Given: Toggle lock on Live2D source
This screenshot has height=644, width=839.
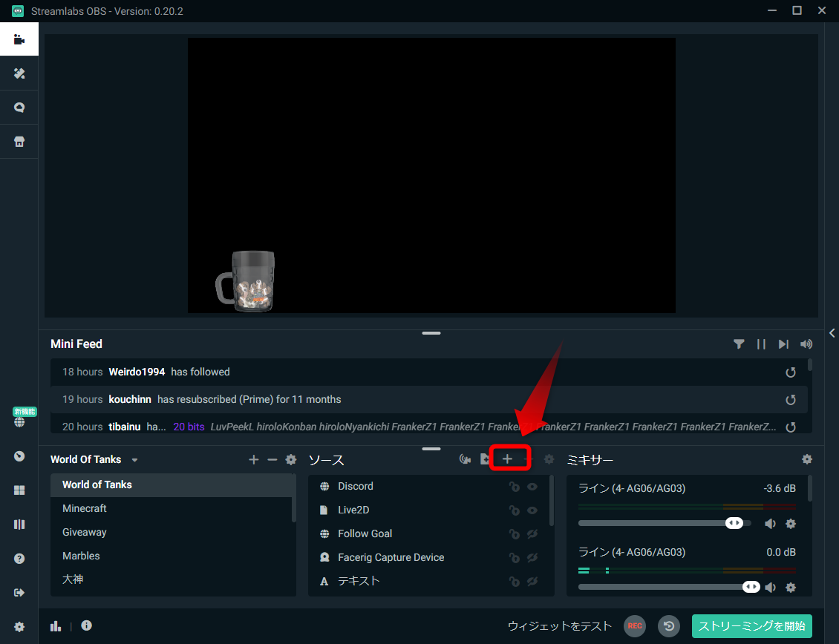Looking at the screenshot, I should coord(515,510).
